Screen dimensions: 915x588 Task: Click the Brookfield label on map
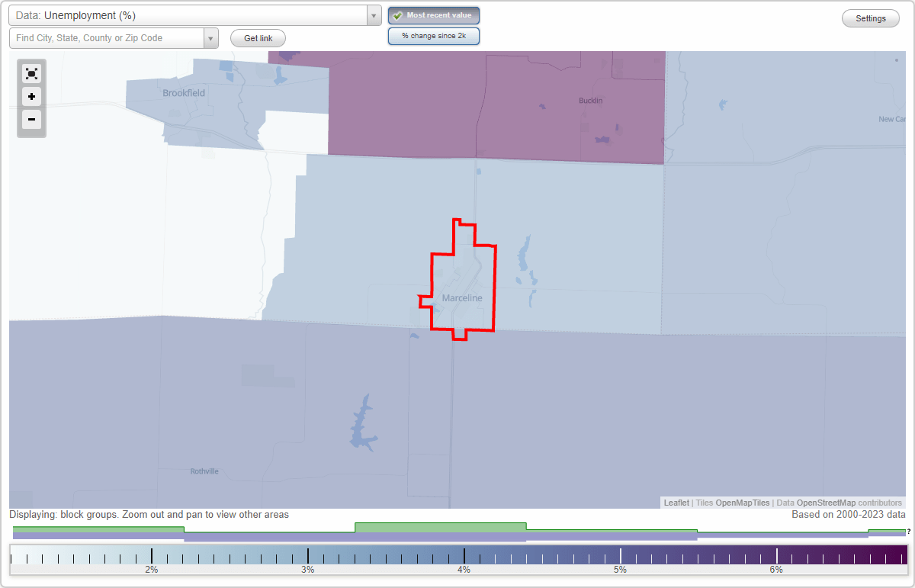(184, 93)
